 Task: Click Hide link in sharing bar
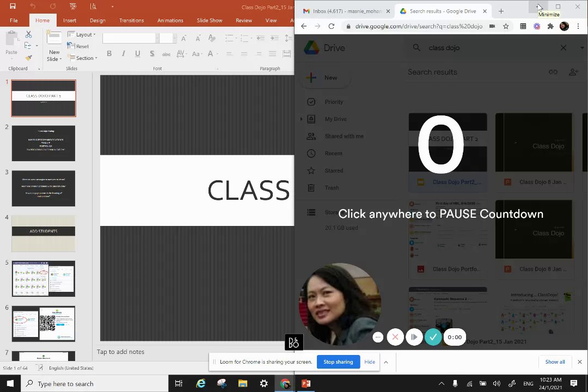click(370, 362)
